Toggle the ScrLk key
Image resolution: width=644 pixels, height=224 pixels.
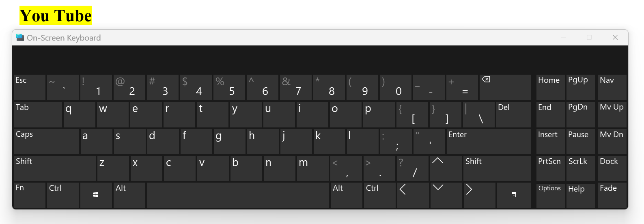(x=580, y=168)
